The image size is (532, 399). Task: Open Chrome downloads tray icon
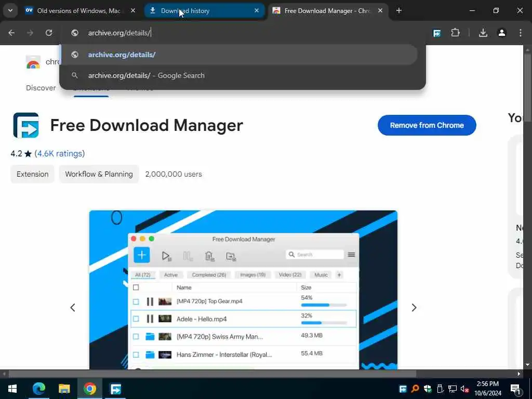483,33
